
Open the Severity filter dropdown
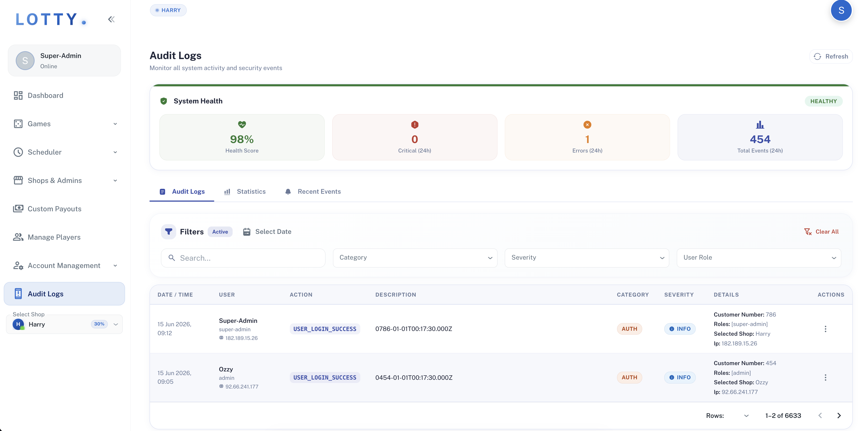click(587, 258)
